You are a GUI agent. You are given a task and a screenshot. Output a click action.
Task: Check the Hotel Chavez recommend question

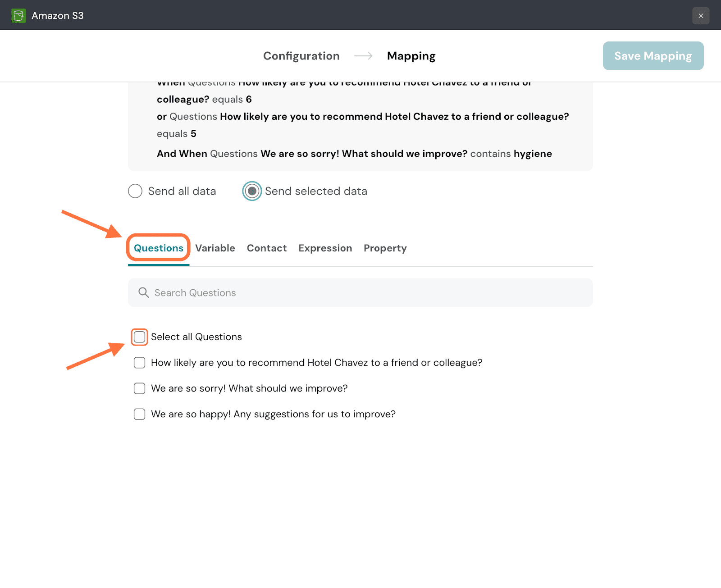[140, 363]
